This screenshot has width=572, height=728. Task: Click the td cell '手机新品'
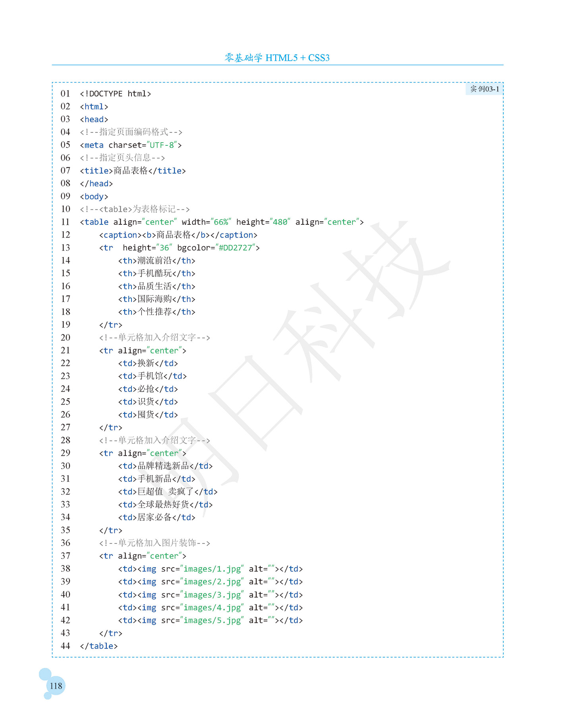tap(157, 479)
